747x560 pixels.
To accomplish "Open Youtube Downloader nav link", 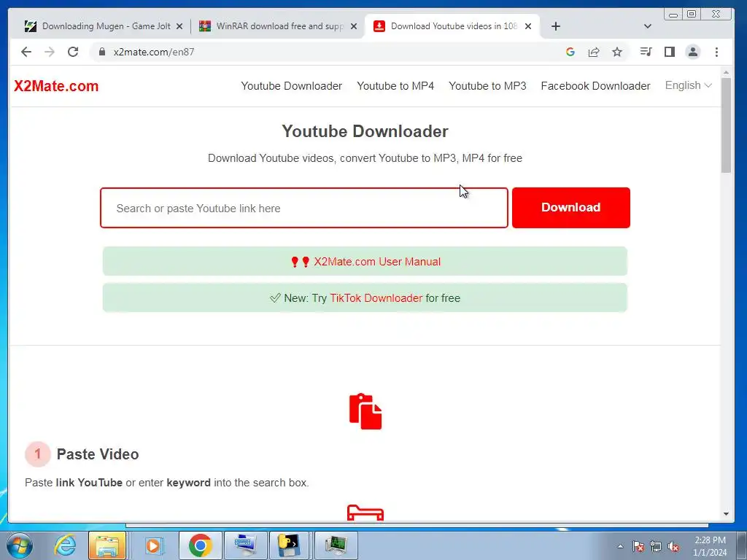I will click(292, 86).
